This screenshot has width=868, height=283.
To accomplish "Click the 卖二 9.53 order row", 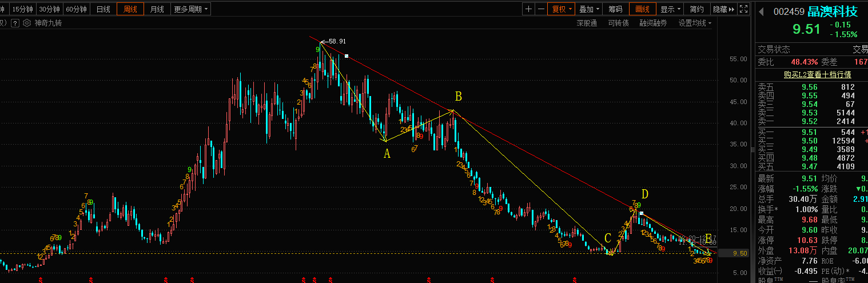I will [811, 113].
